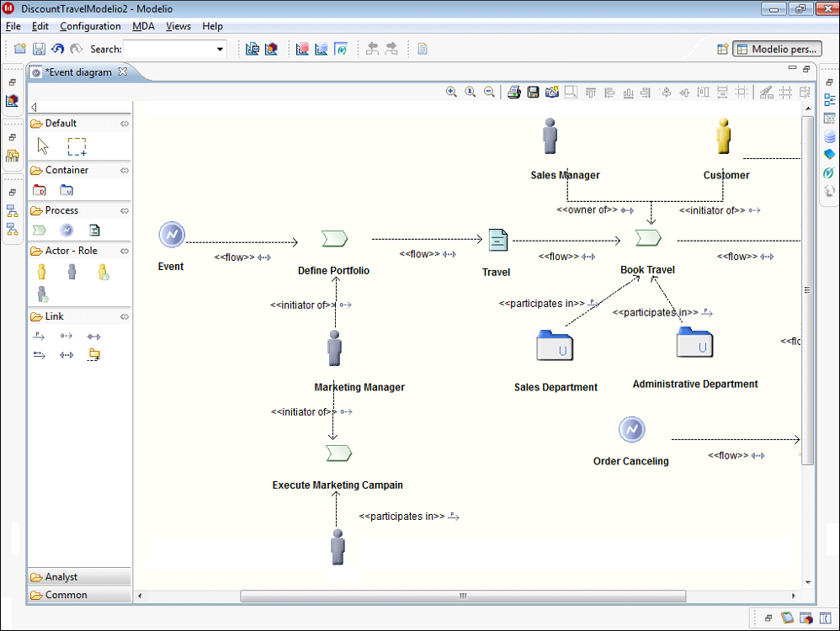Switch to the Modelio perspective button

(x=778, y=50)
